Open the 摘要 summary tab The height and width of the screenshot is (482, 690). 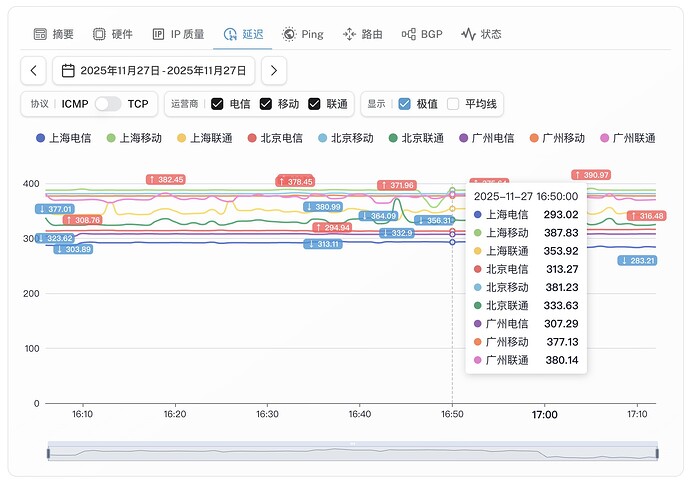click(x=54, y=34)
